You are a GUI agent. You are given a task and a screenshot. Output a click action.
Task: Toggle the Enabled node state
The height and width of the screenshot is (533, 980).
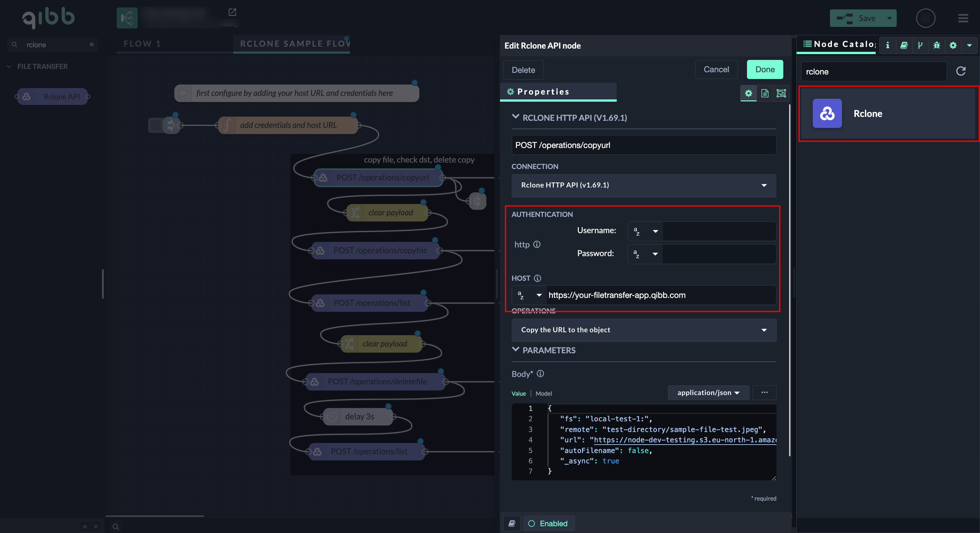[548, 523]
